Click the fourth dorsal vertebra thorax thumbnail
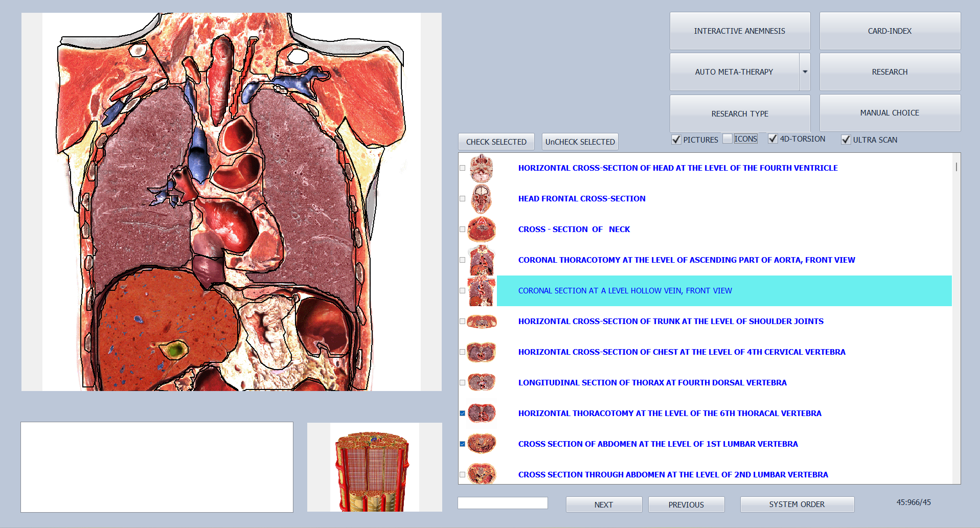The height and width of the screenshot is (528, 980). 482,382
